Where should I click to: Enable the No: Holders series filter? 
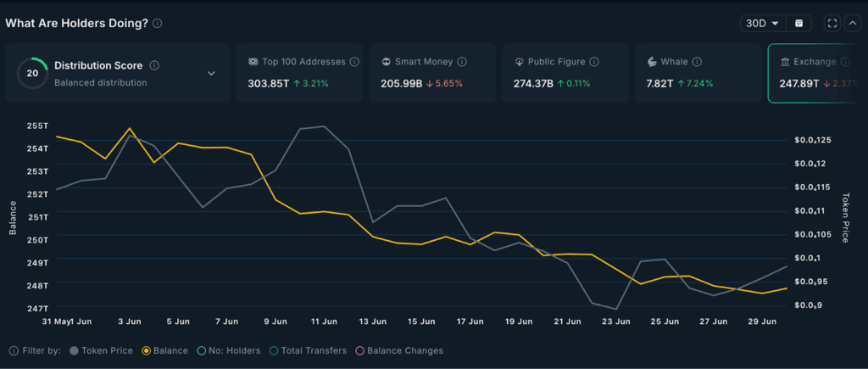(x=229, y=350)
